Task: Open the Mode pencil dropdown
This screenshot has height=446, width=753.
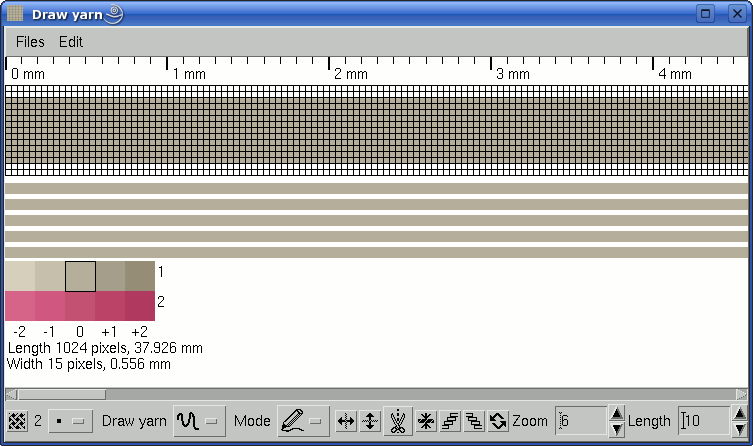Action: (x=303, y=421)
